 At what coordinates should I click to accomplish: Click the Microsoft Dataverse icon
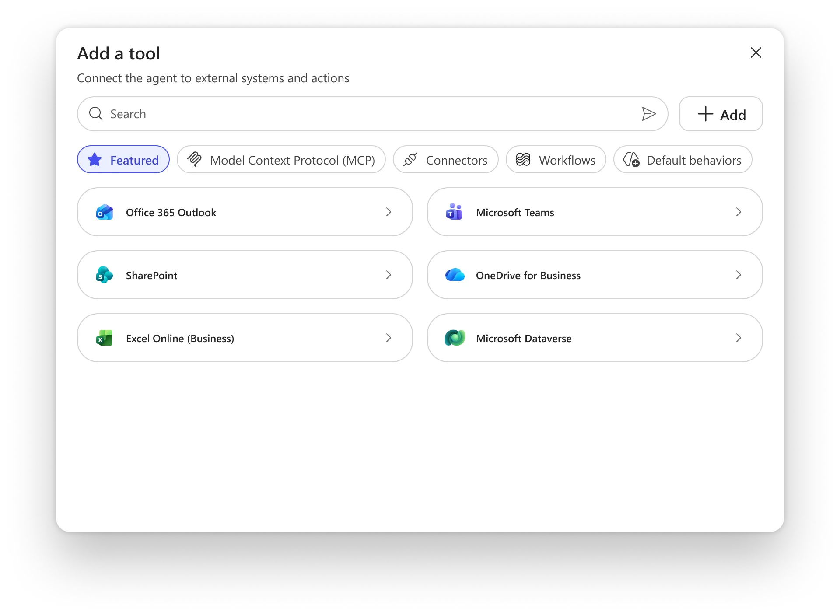[x=455, y=338]
